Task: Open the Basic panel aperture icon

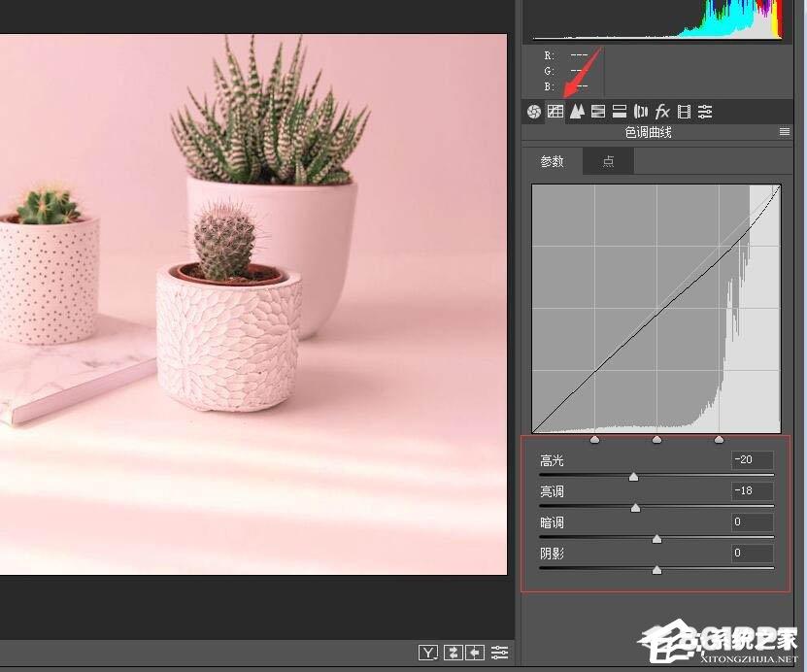Action: [x=534, y=112]
